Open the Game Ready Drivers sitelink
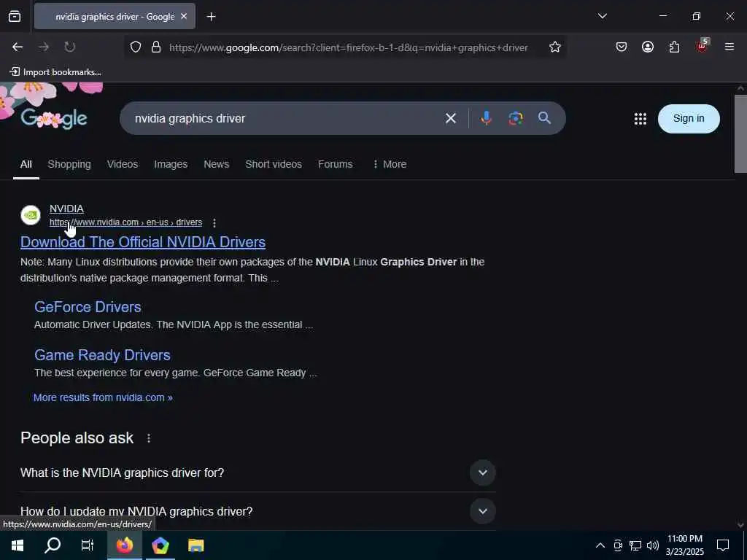 [x=102, y=355]
